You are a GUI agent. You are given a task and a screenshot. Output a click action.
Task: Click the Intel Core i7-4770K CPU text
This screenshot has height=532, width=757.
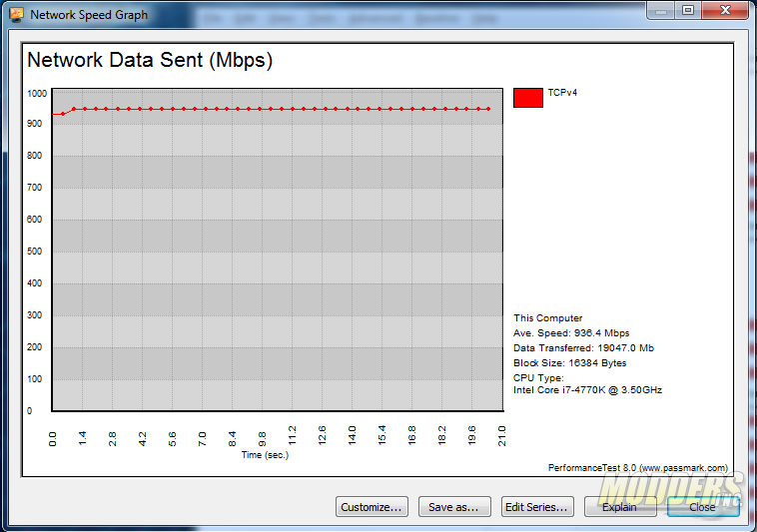pos(588,390)
